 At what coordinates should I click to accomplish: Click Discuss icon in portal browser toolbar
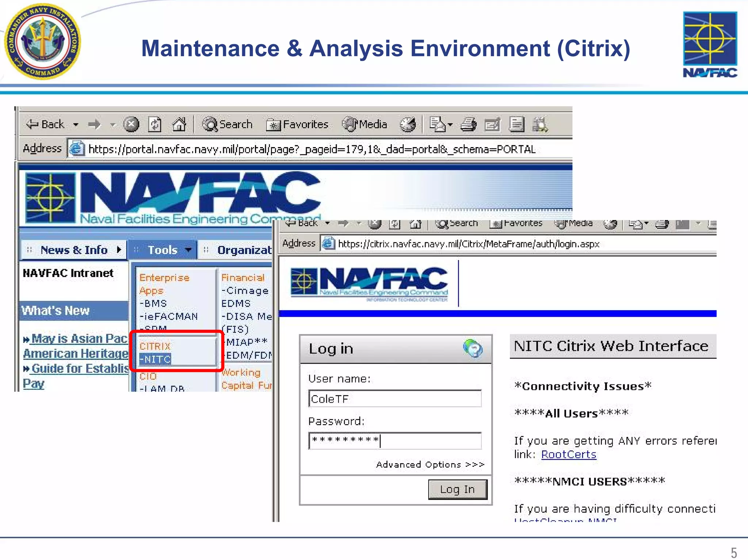(516, 124)
